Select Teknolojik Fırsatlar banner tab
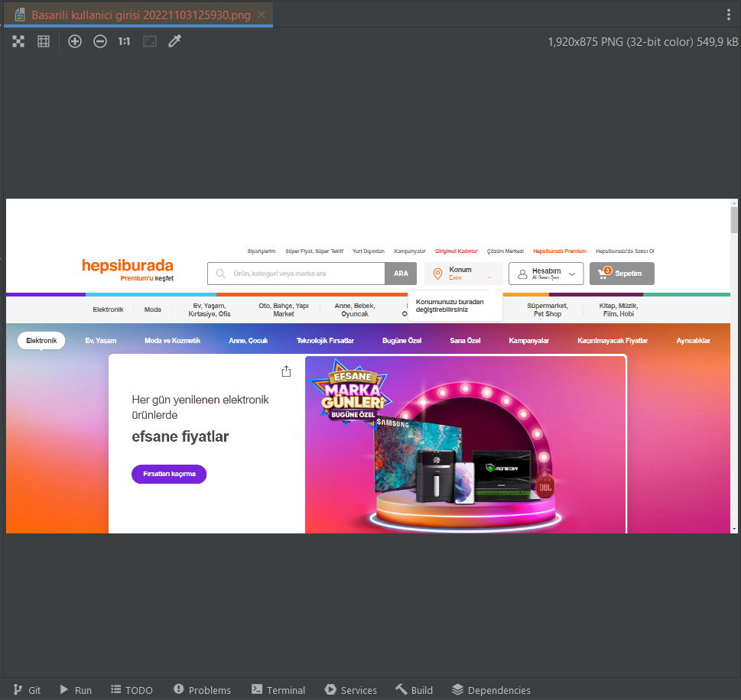 coord(325,341)
